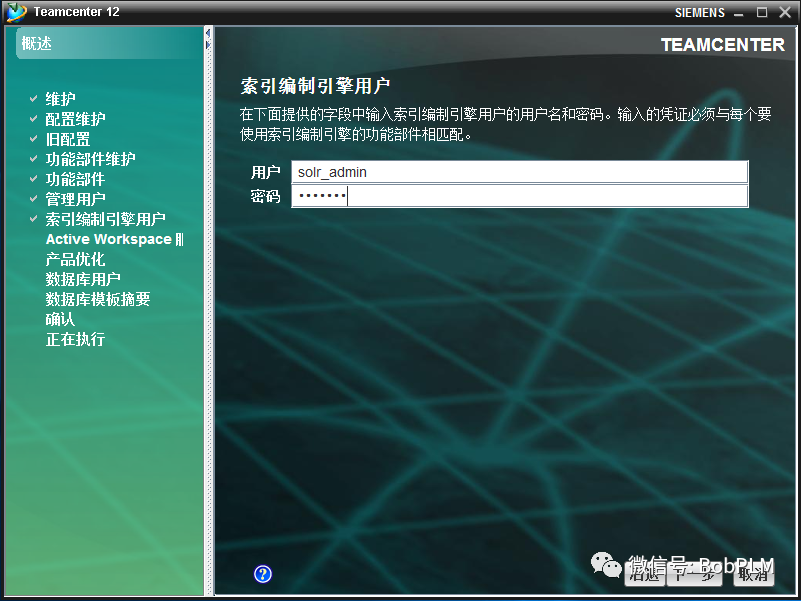Click the blue help question mark icon

click(x=263, y=574)
